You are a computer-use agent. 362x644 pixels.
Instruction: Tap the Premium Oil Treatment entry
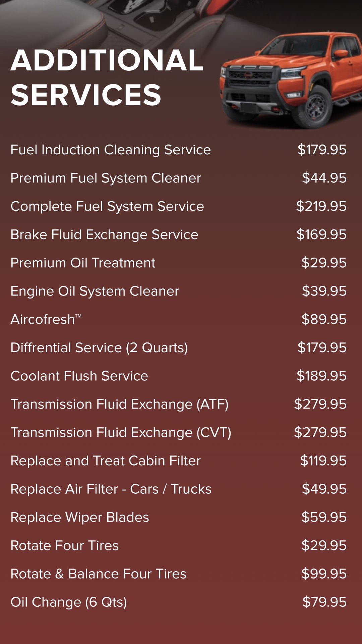coord(83,263)
